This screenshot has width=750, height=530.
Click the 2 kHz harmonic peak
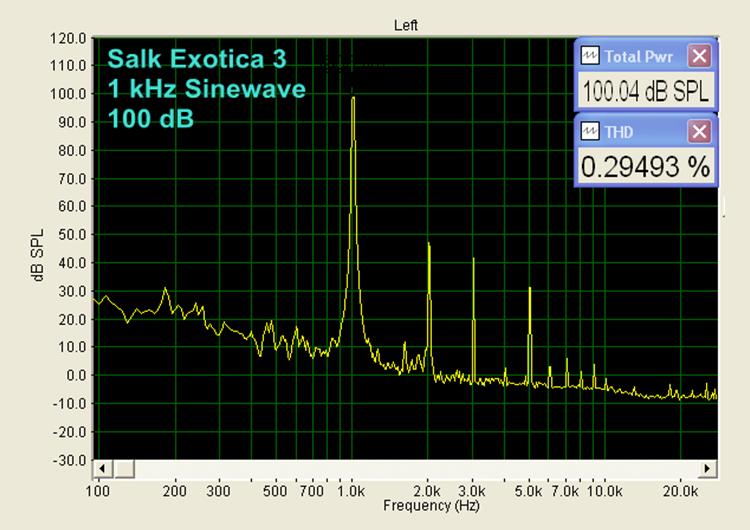[x=428, y=244]
